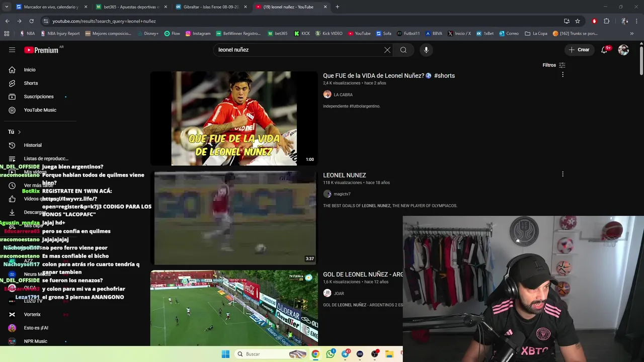Screen dimensions: 644x362
Task: Bookmark this page with the star icon
Action: tap(578, 21)
